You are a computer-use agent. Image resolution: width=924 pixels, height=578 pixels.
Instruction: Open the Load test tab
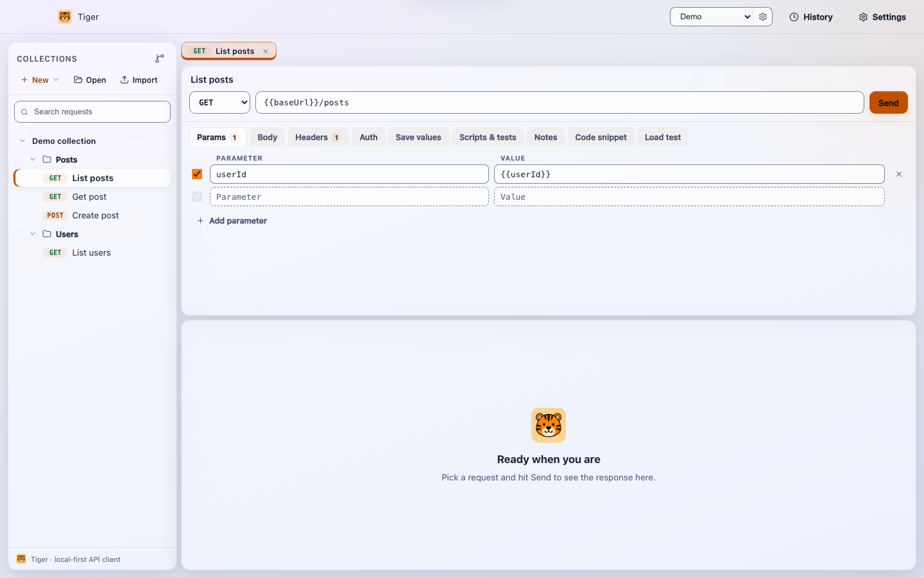pos(663,137)
